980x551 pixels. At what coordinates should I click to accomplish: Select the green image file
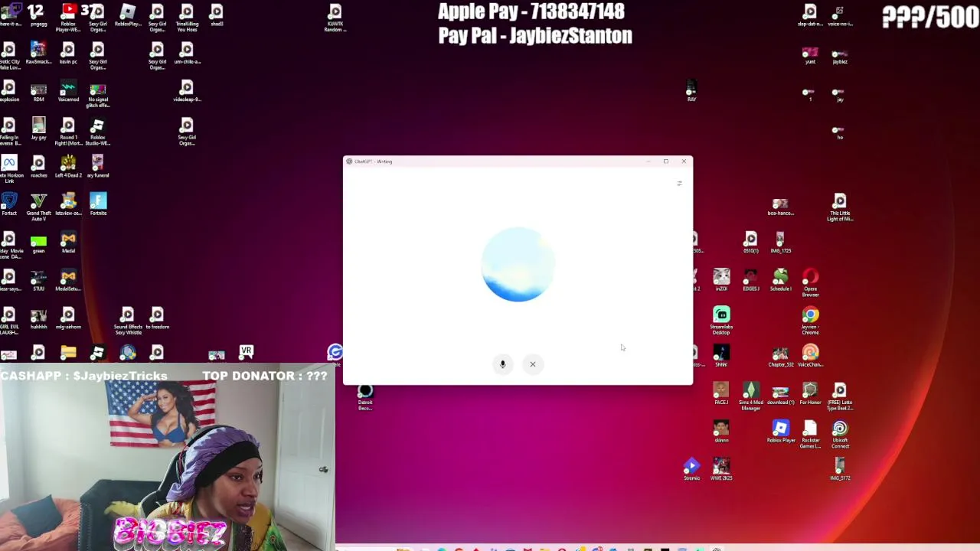tap(38, 242)
